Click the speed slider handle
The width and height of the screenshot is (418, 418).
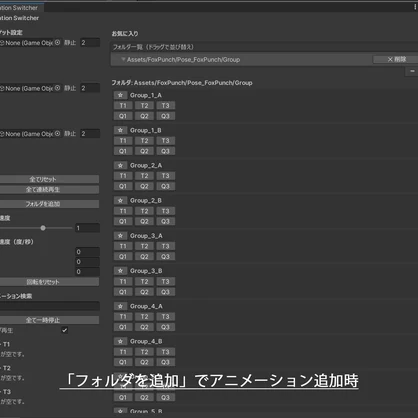(43, 228)
